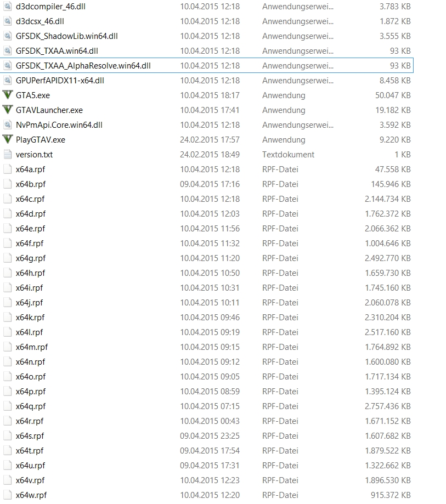Click the date 10.04.2015 12:23 of x64v.rpf
The image size is (446, 504).
pos(210,480)
